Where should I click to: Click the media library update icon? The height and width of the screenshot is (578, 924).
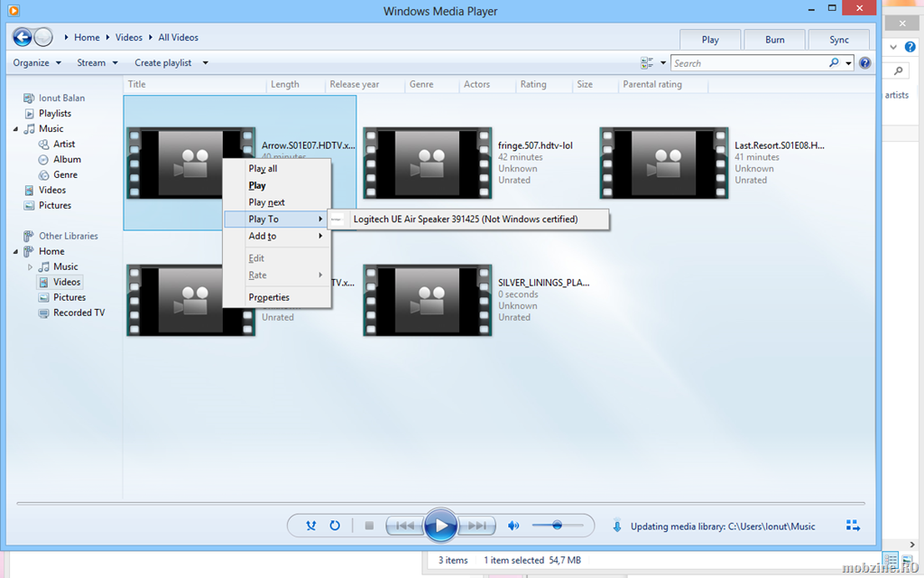point(617,526)
